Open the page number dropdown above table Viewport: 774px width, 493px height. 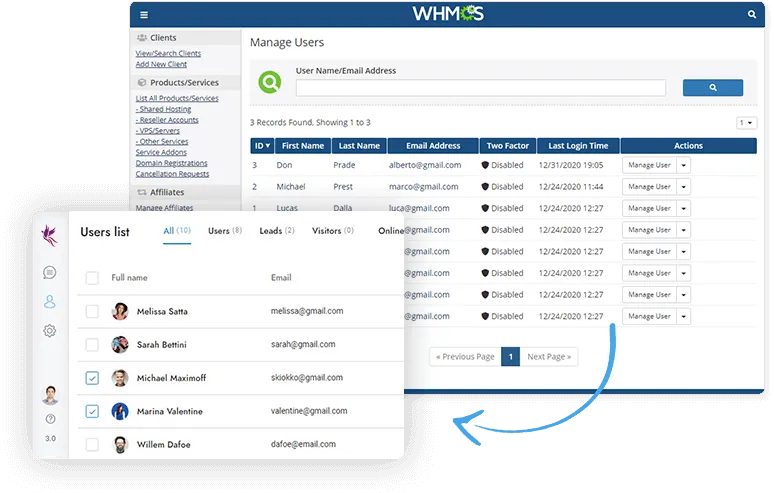746,123
